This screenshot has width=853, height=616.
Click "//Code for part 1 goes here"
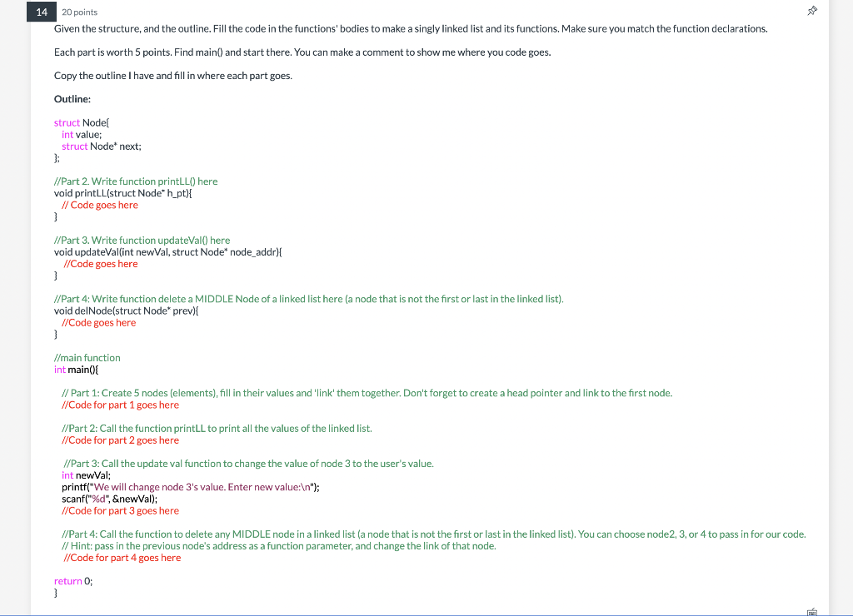pos(120,405)
